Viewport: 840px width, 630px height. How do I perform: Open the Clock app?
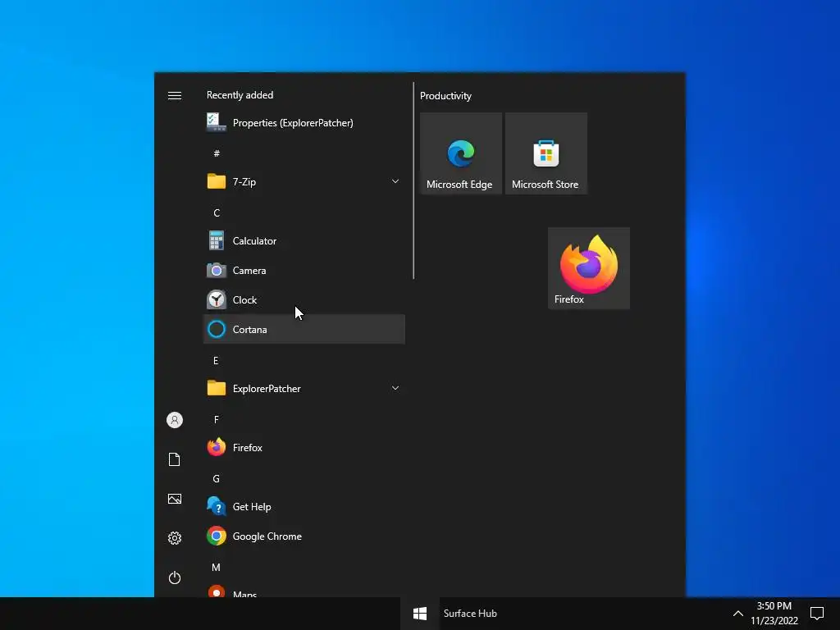click(x=304, y=300)
